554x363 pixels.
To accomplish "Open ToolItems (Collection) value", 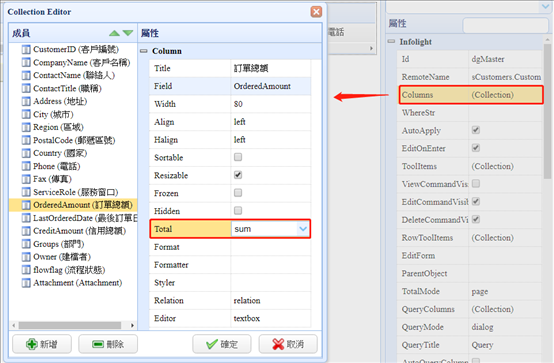I will click(493, 166).
